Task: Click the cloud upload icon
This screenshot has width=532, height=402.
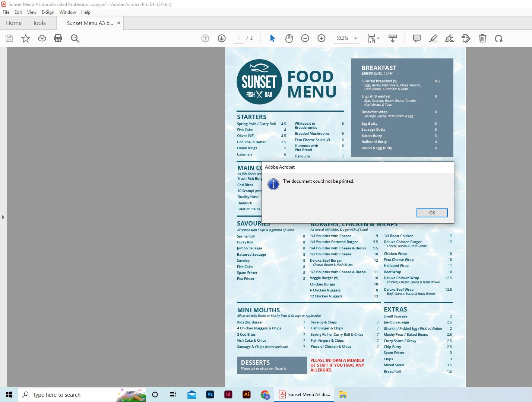Action: (x=42, y=38)
